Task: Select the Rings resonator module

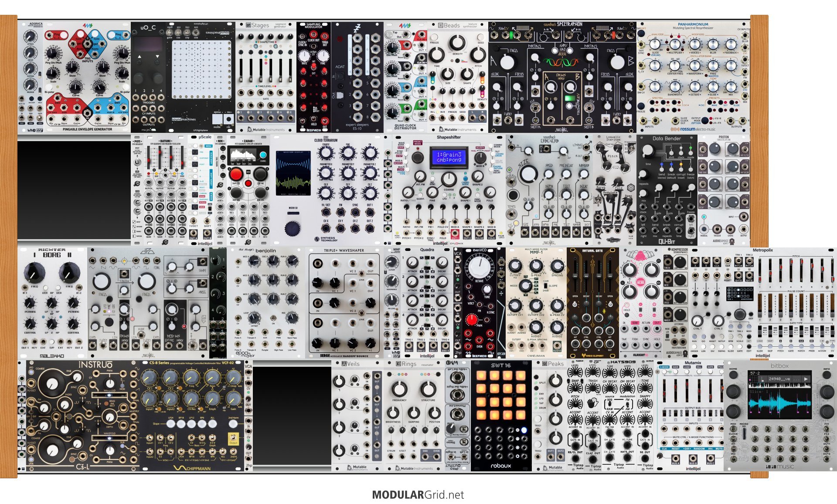Action: 414,416
